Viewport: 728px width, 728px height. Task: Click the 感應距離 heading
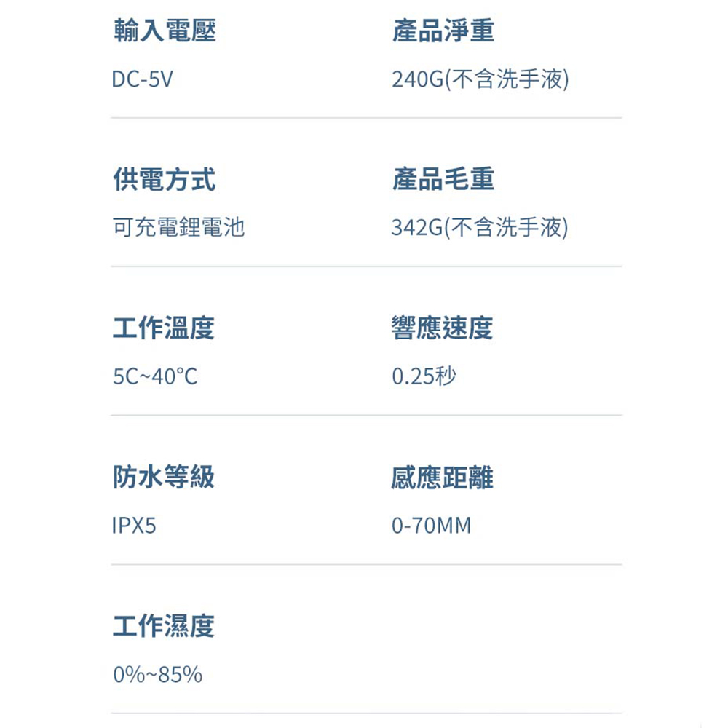point(443,477)
